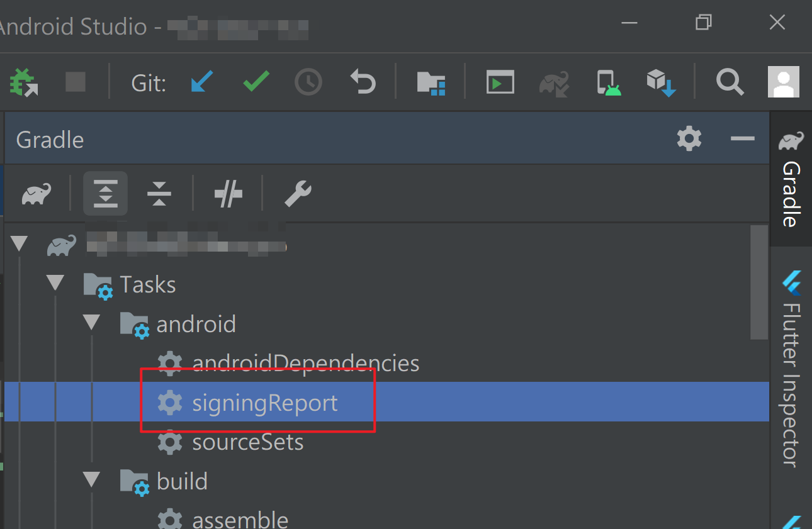Collapse the build tasks group arrow
This screenshot has width=812, height=529.
(92, 481)
